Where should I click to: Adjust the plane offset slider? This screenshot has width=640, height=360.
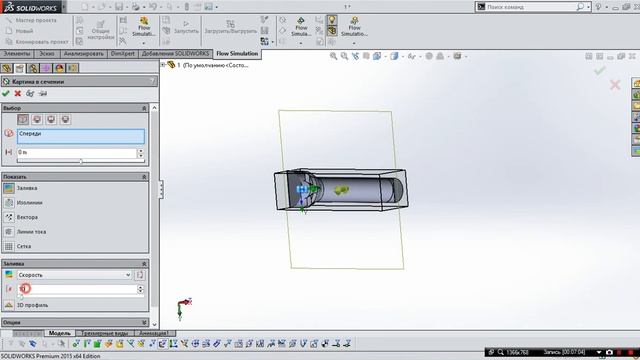(x=81, y=161)
